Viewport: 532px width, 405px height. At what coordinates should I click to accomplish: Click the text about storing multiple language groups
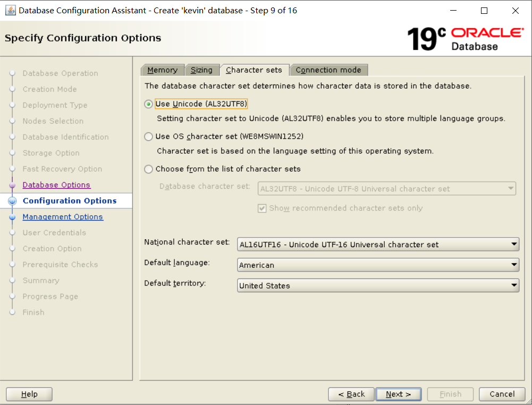point(331,119)
